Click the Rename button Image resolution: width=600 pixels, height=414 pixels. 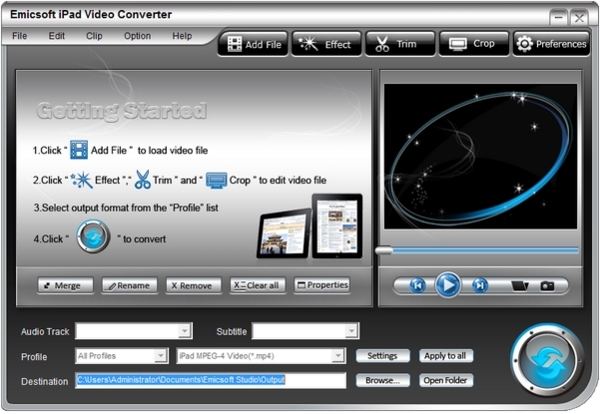coord(129,285)
